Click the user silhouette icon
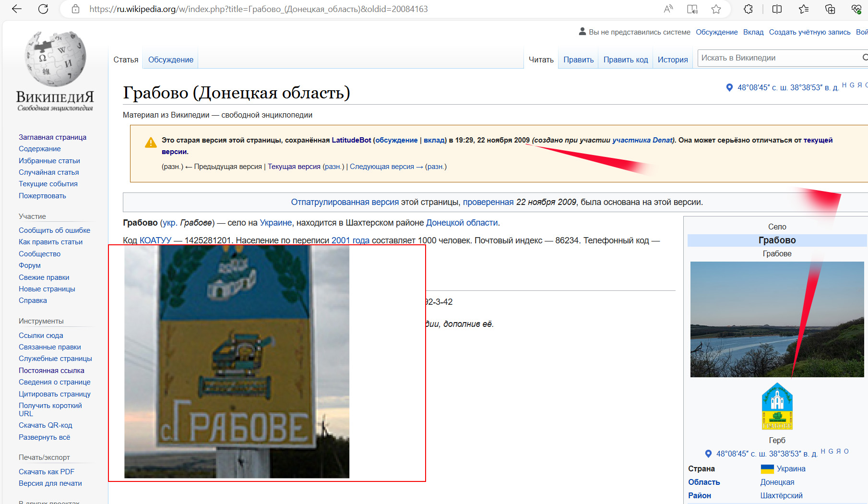The width and height of the screenshot is (868, 504). pyautogui.click(x=583, y=32)
